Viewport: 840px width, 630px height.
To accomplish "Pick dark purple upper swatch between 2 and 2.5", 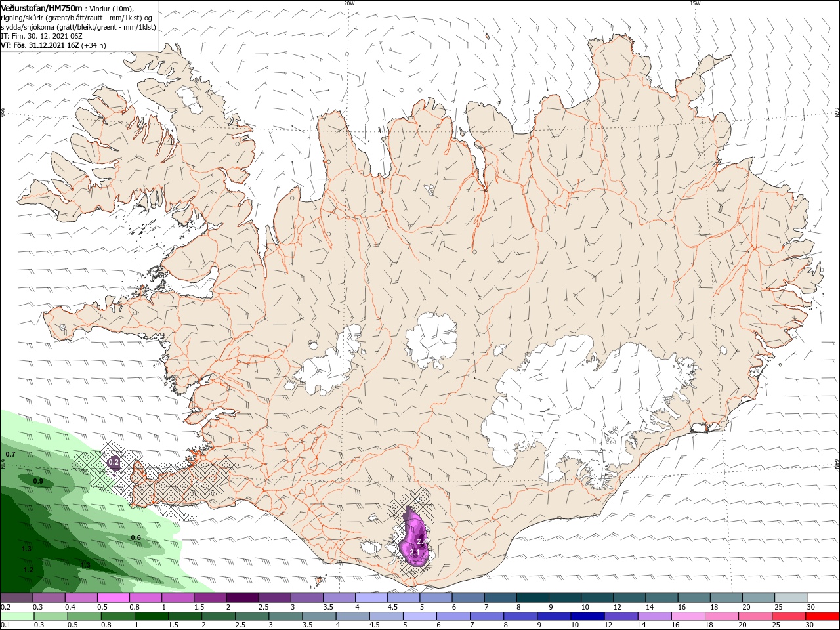I will pyautogui.click(x=241, y=598).
